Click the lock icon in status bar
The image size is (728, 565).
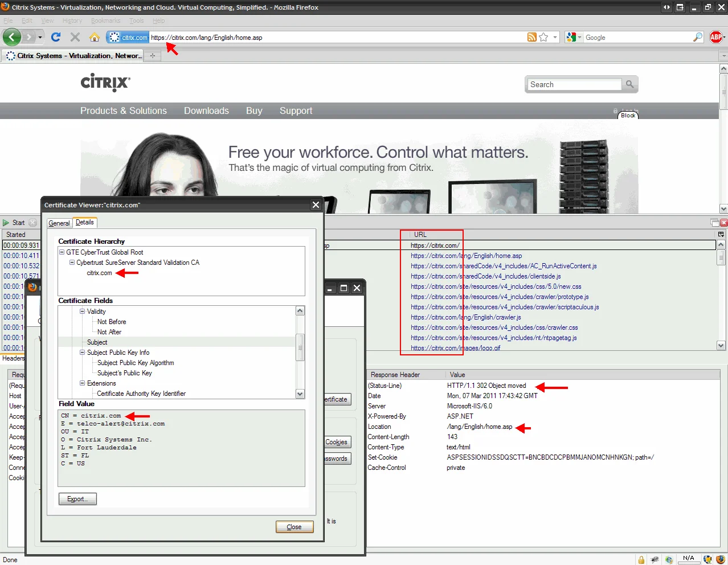pyautogui.click(x=641, y=559)
